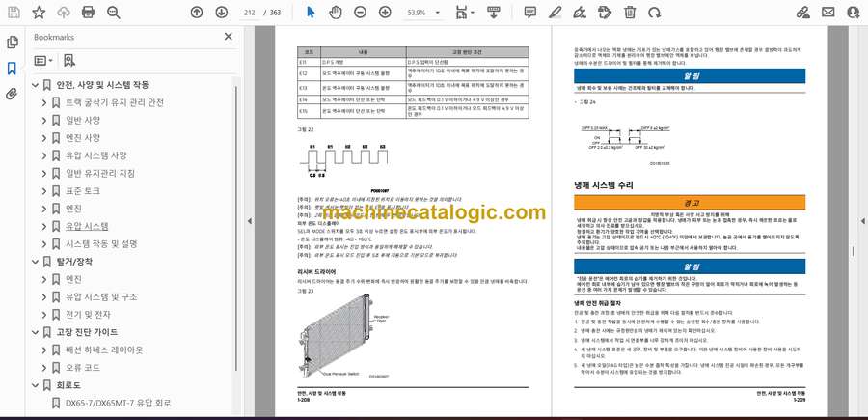
Task: Open the 유압 시스템 및 구조 bookmark
Action: point(101,297)
